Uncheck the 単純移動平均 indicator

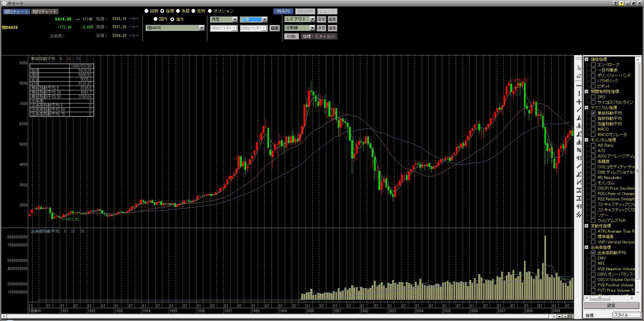593,113
